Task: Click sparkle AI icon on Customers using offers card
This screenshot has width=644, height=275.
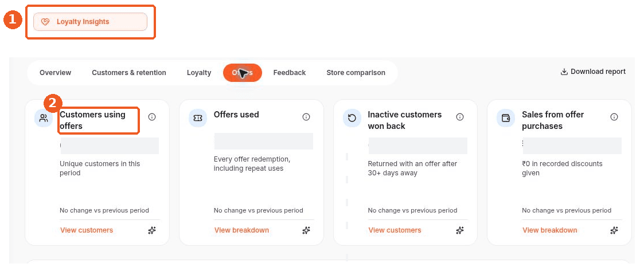Action: 152,230
